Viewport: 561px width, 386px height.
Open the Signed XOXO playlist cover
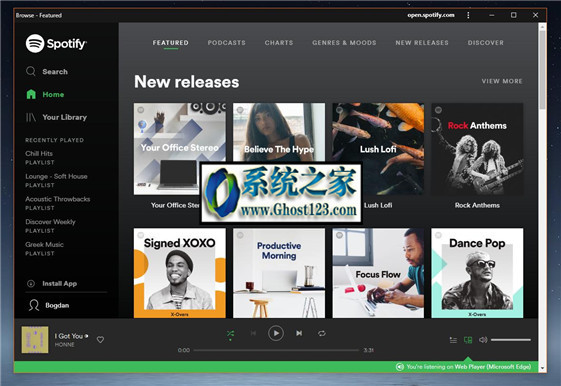coord(180,273)
